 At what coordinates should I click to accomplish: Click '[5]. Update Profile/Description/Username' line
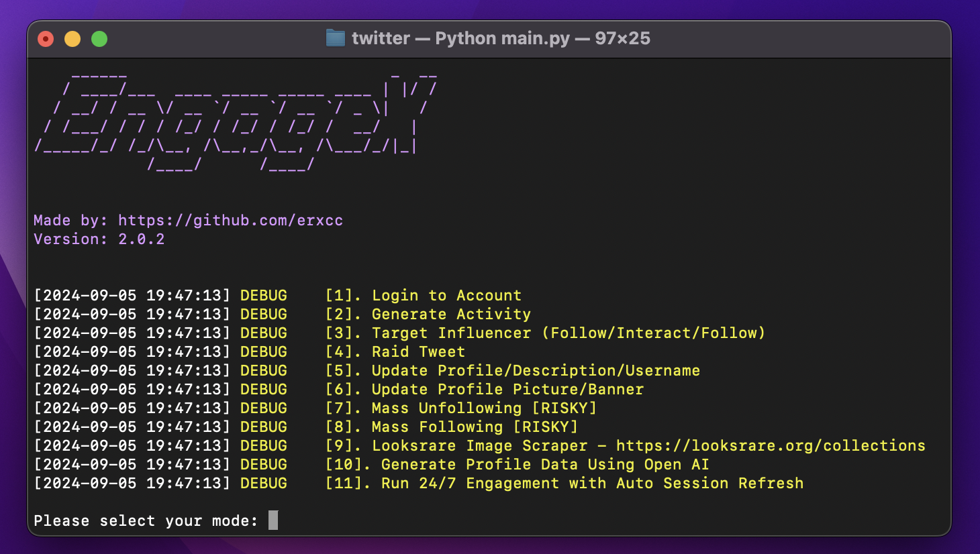(x=513, y=370)
